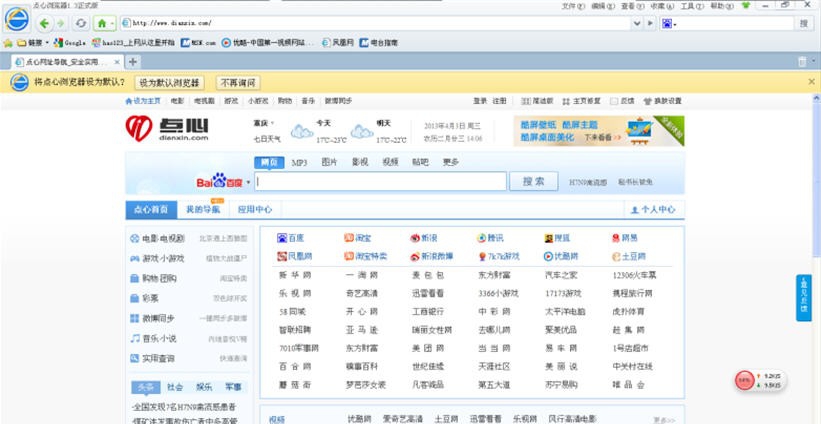Click the 设为主页 link
The width and height of the screenshot is (821, 424).
(x=143, y=101)
